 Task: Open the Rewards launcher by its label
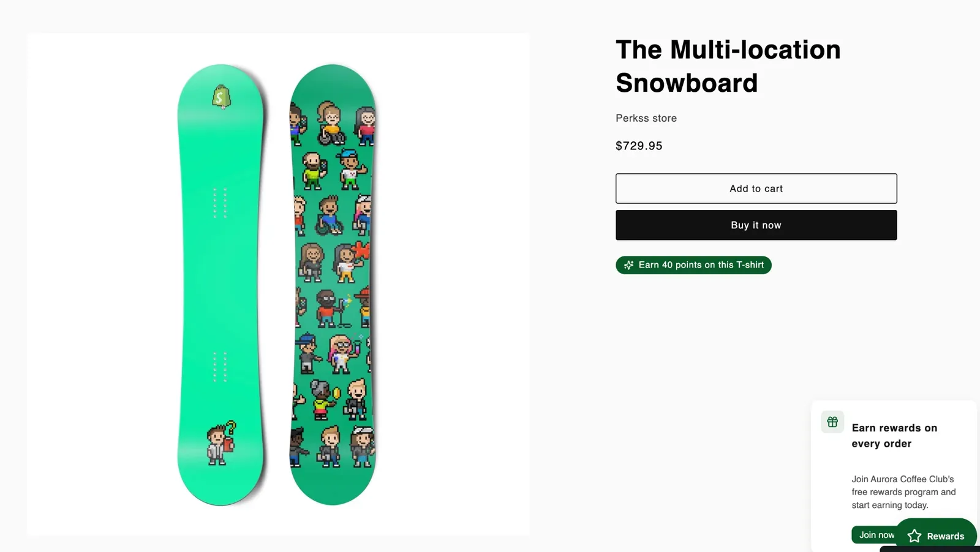pos(945,536)
